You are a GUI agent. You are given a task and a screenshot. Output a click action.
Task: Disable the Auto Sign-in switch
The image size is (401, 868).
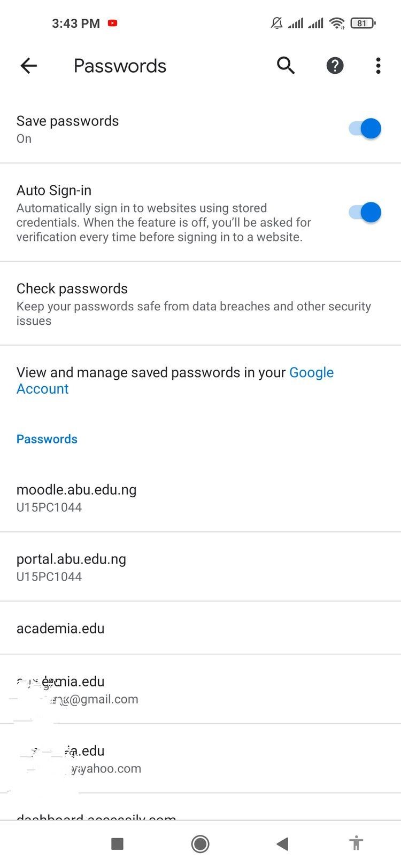click(365, 213)
